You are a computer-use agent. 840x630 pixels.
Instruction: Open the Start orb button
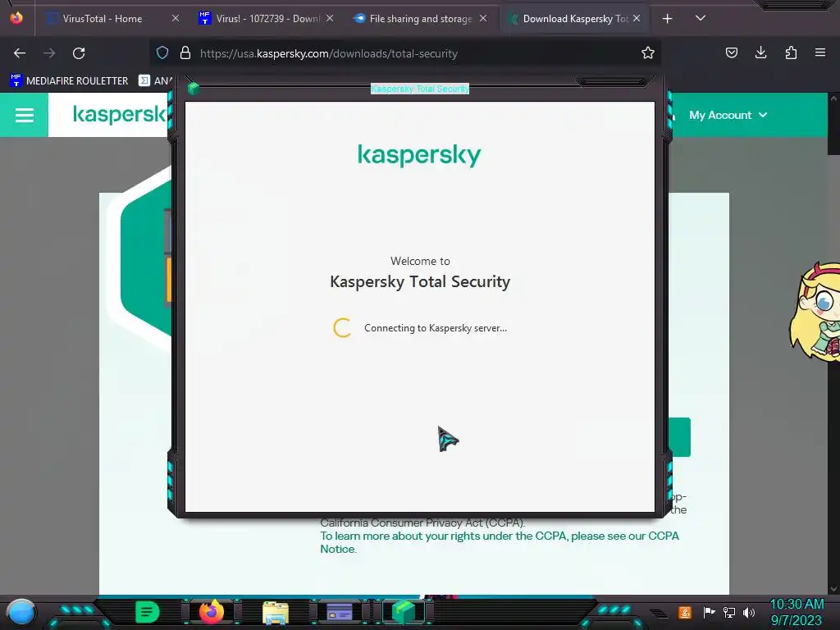21,612
